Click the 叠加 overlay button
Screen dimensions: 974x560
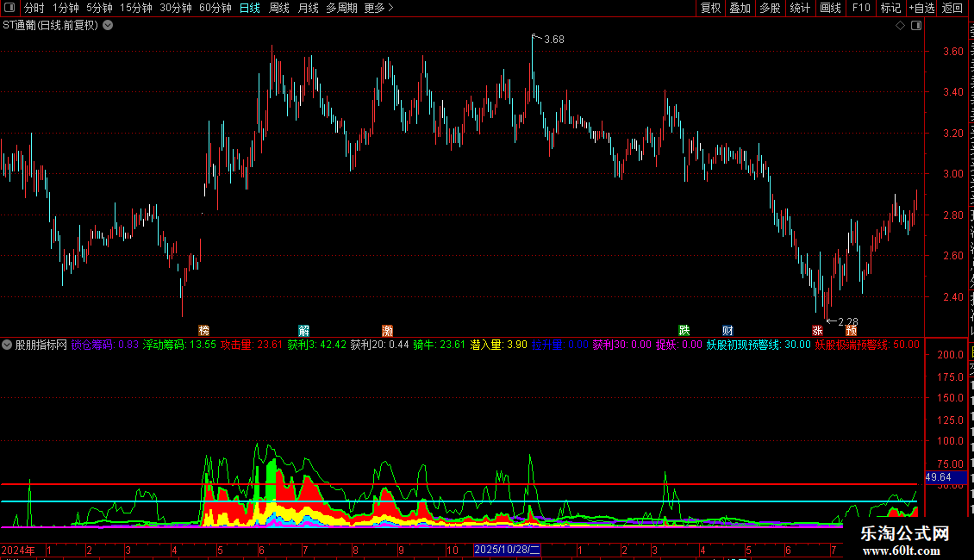(x=740, y=8)
